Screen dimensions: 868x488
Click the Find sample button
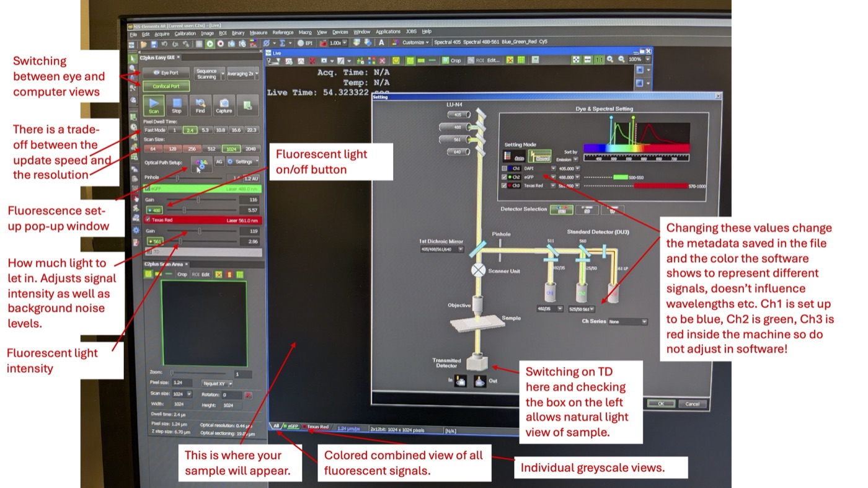[200, 105]
